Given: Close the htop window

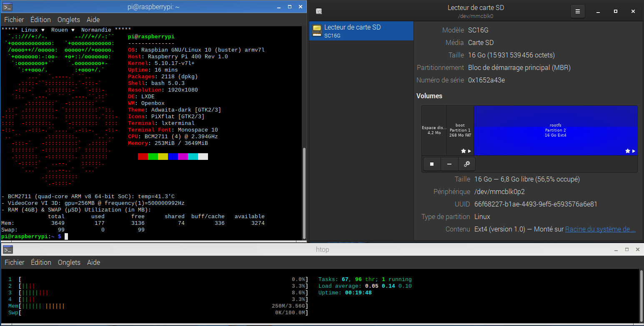Looking at the screenshot, I should [638, 249].
